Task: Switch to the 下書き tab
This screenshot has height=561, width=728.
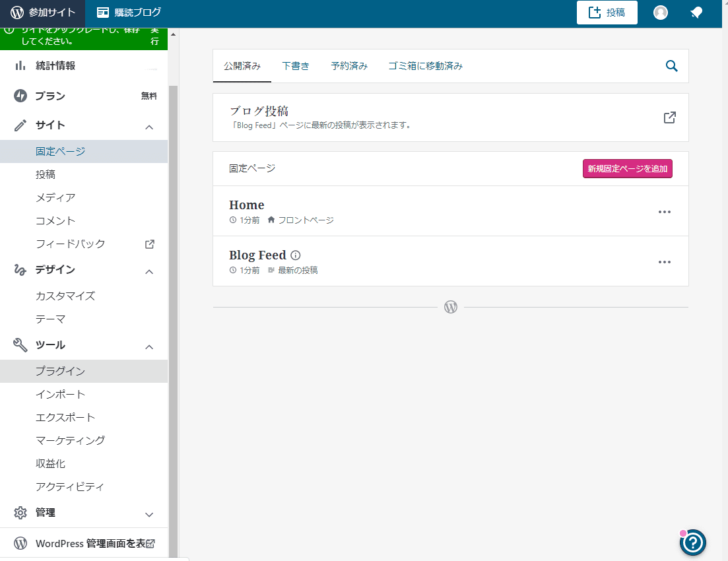Action: pyautogui.click(x=296, y=66)
